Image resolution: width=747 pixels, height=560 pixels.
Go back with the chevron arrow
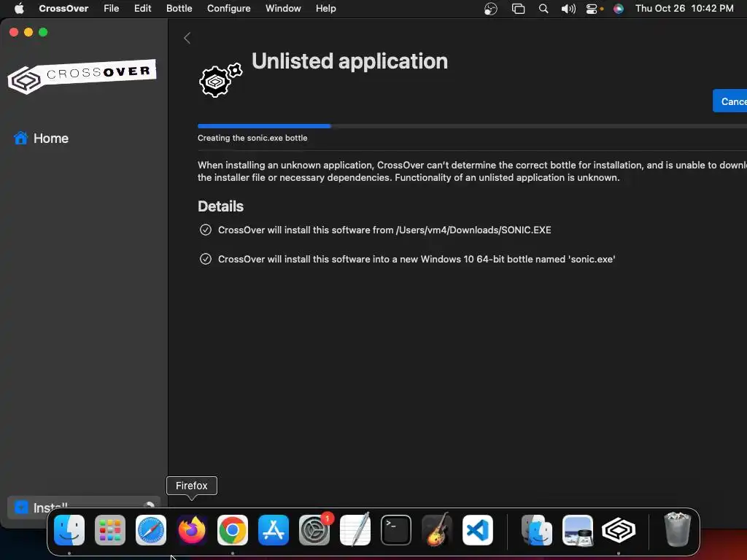click(187, 38)
